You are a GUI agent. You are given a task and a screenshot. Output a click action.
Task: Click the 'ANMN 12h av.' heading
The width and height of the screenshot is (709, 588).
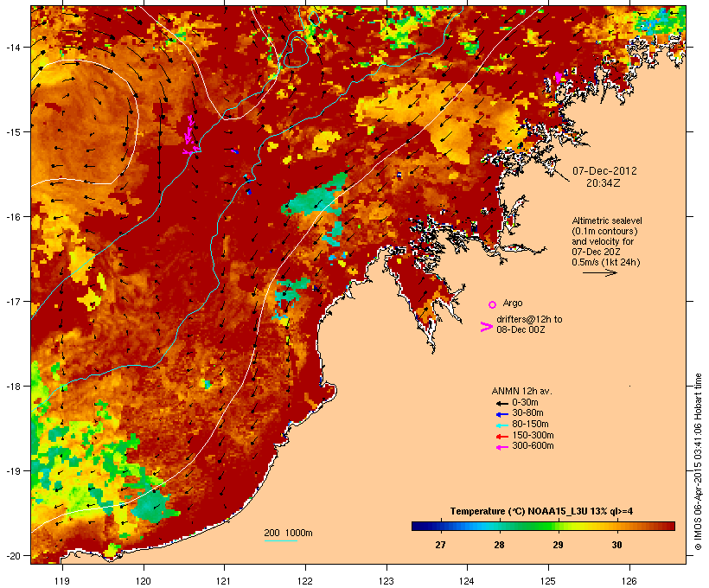(x=521, y=391)
